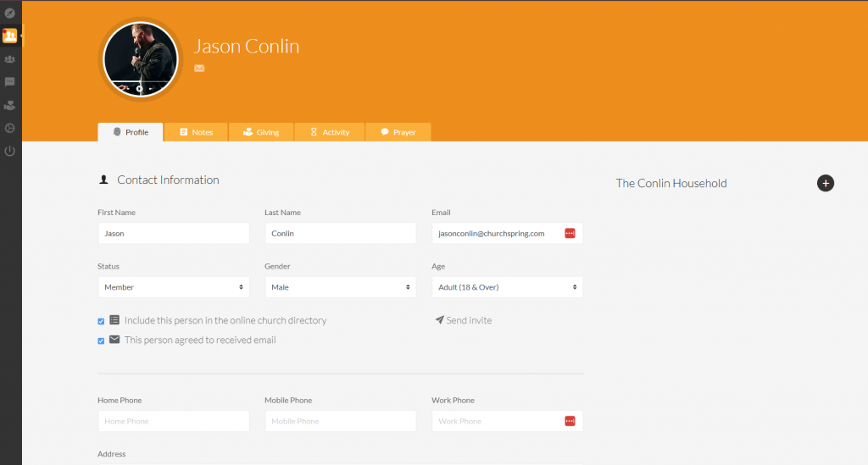Click Jason Conlin's profile photo
Viewport: 868px width, 465px height.
click(x=141, y=59)
